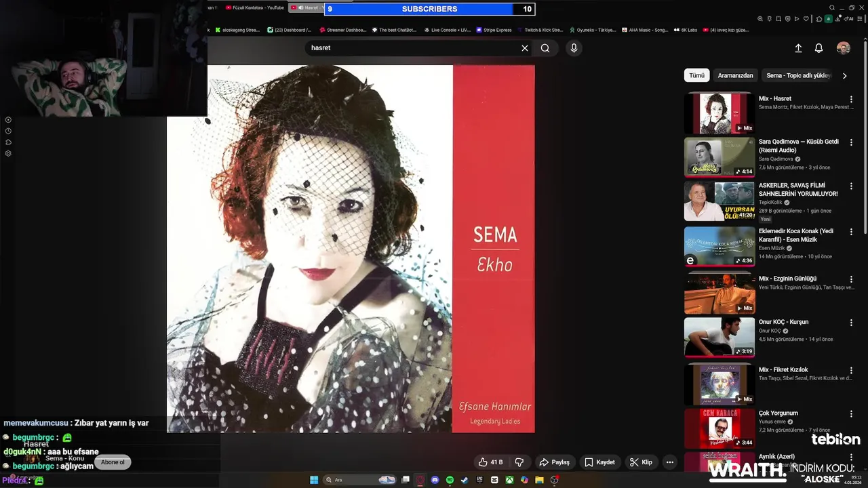Open options for Çok Yorgunum video
Image resolution: width=868 pixels, height=488 pixels.
pyautogui.click(x=851, y=413)
